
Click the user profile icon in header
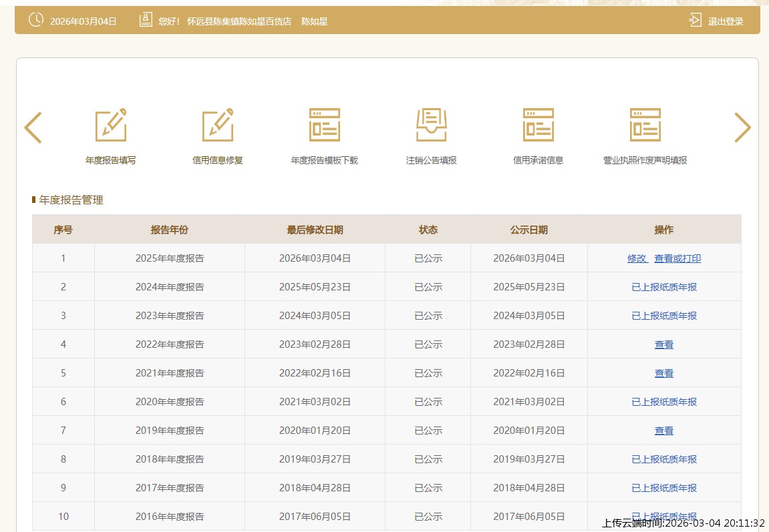coord(146,20)
